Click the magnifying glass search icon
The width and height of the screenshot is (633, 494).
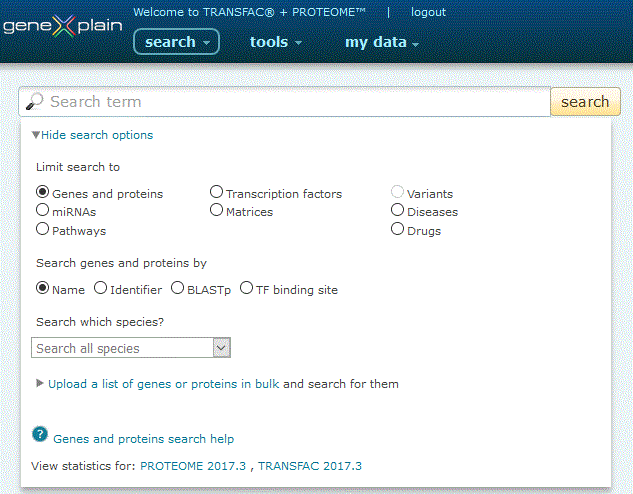34,101
